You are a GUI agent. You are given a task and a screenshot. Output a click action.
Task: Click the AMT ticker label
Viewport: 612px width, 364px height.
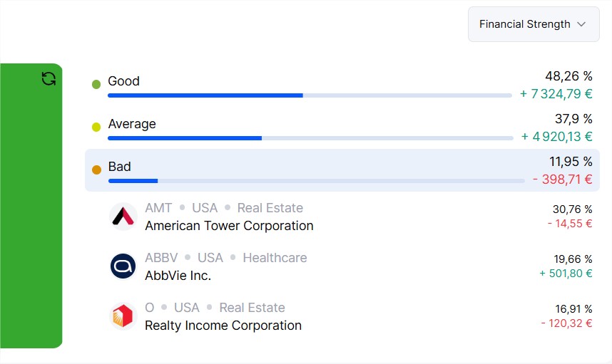(158, 208)
